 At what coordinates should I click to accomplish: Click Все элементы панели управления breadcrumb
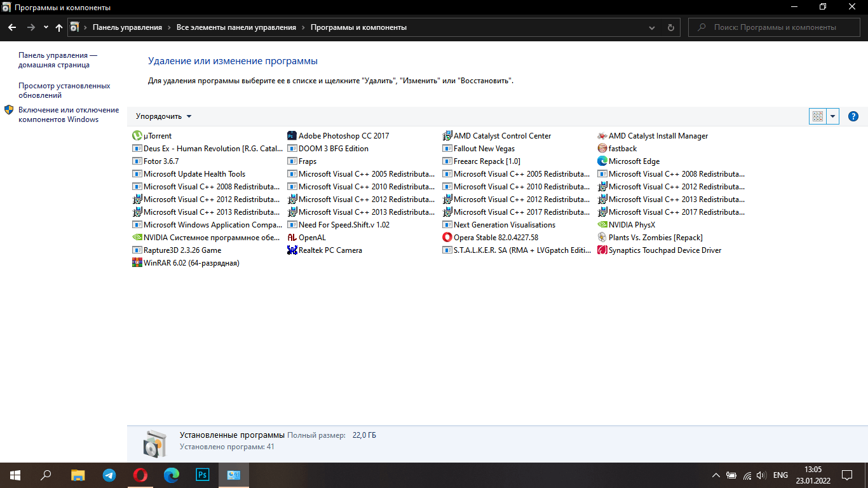pos(236,27)
